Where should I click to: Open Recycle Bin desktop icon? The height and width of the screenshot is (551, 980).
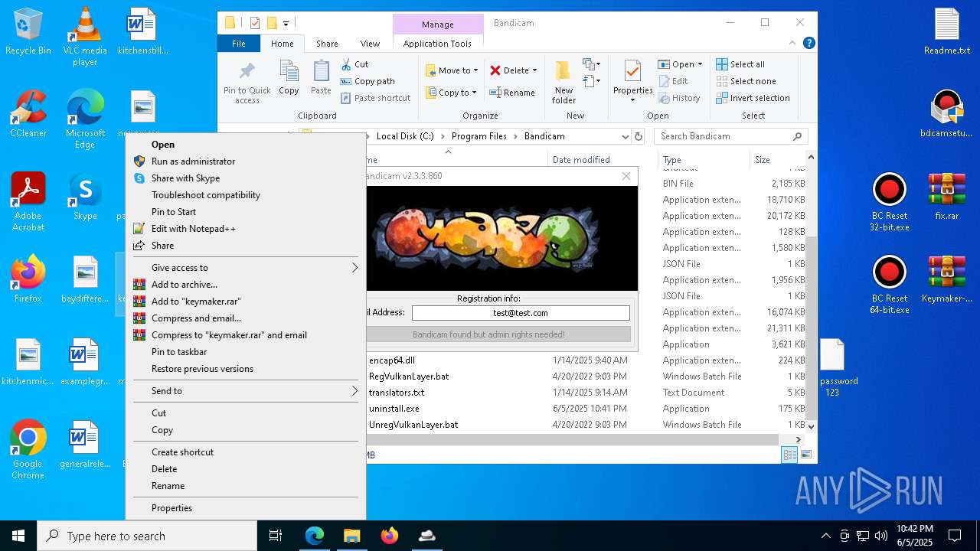(28, 32)
